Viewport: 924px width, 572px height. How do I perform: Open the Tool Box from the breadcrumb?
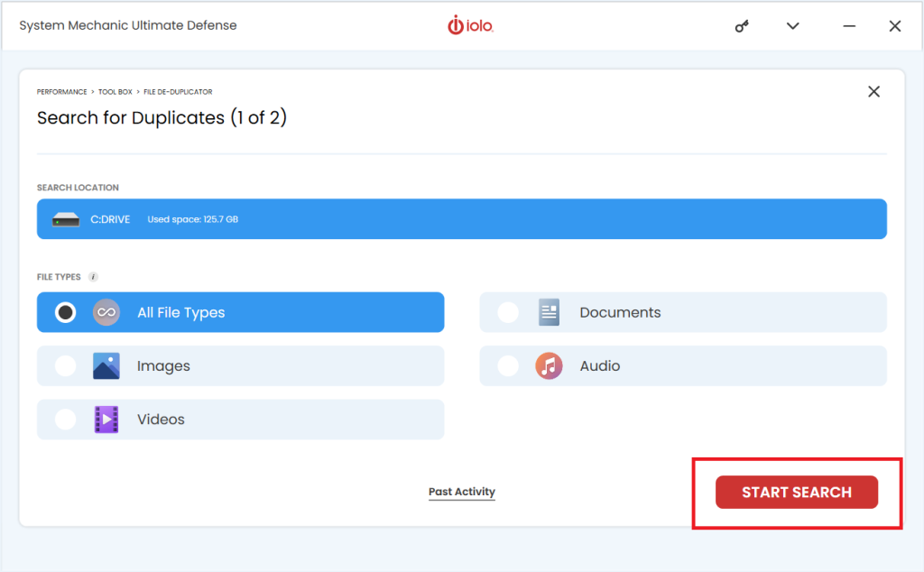click(x=115, y=91)
